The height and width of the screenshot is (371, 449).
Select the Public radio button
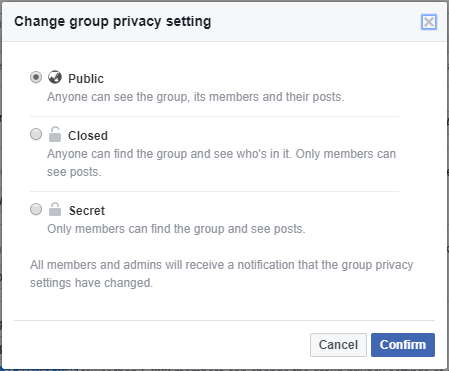point(36,77)
